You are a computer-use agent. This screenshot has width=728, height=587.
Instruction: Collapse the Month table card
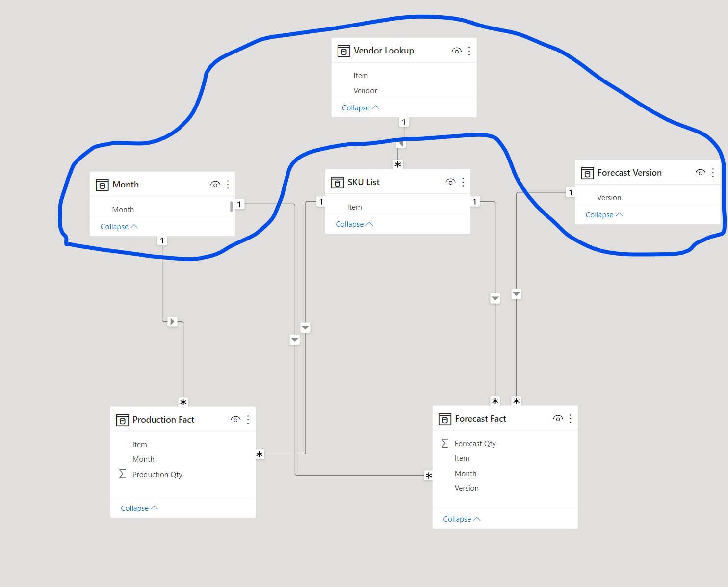(119, 227)
